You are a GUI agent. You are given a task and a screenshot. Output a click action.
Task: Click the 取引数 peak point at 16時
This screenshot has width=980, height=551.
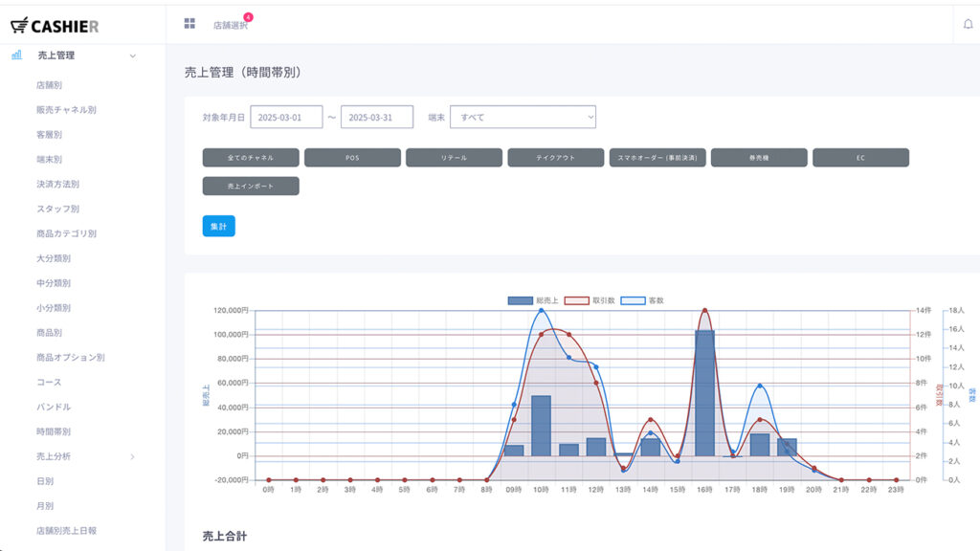705,310
